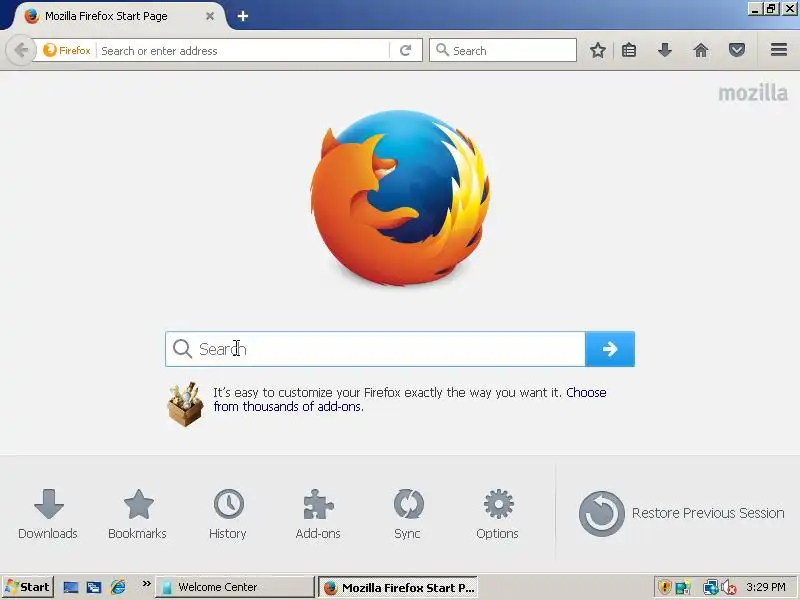Bookmark this page with the star icon

click(x=597, y=50)
